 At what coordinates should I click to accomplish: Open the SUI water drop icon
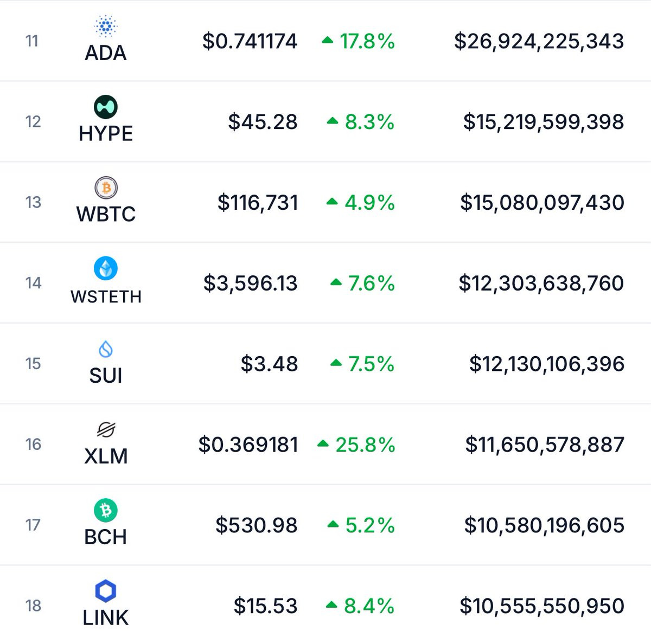(x=106, y=349)
